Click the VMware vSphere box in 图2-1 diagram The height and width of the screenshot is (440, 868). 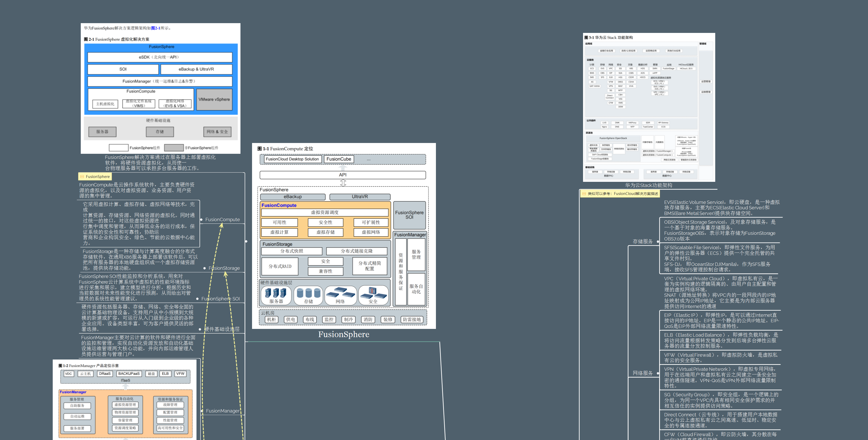pyautogui.click(x=214, y=99)
